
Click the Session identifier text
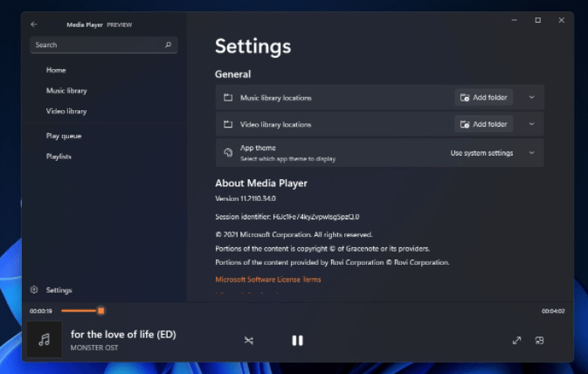(x=287, y=217)
